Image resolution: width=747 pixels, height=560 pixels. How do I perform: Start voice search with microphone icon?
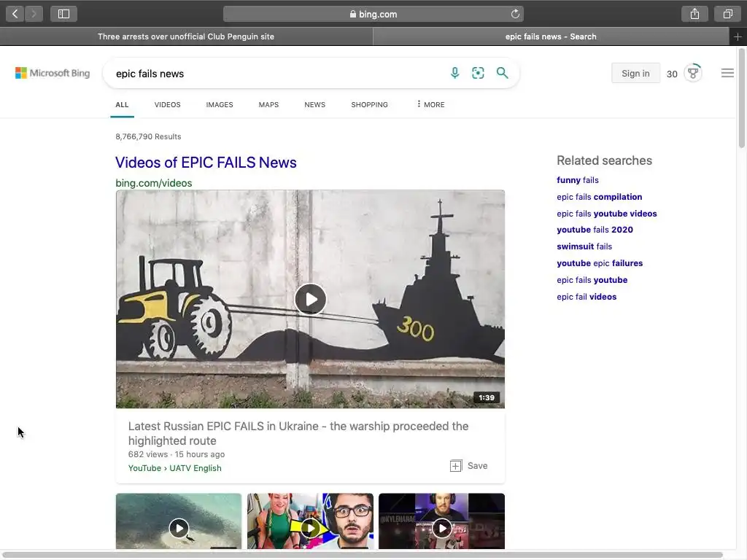(x=455, y=73)
